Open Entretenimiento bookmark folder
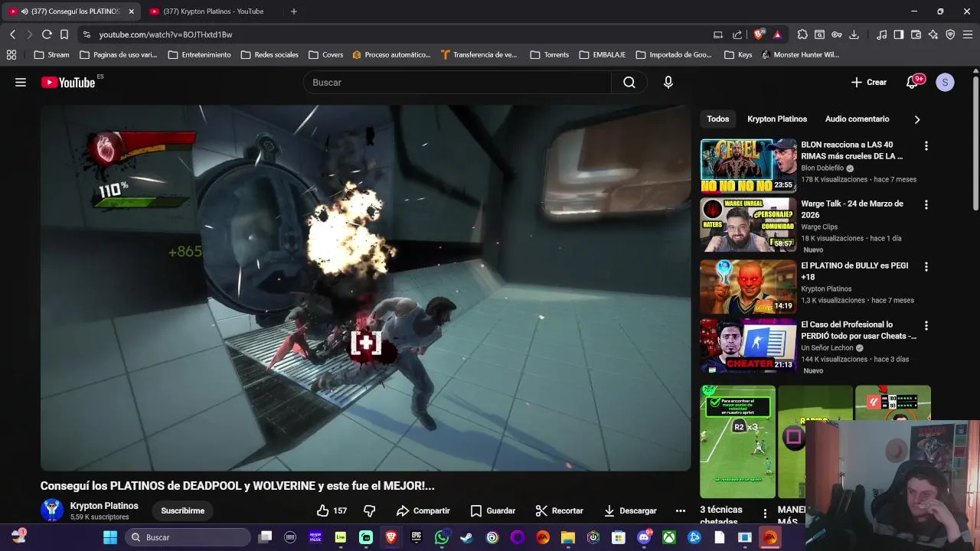Image resolution: width=980 pixels, height=551 pixels. coord(199,55)
